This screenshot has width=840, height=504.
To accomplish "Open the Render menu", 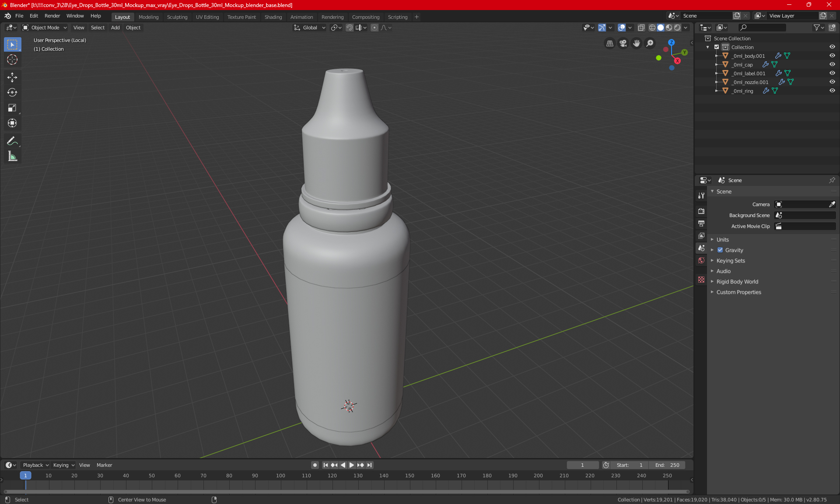I will click(52, 16).
